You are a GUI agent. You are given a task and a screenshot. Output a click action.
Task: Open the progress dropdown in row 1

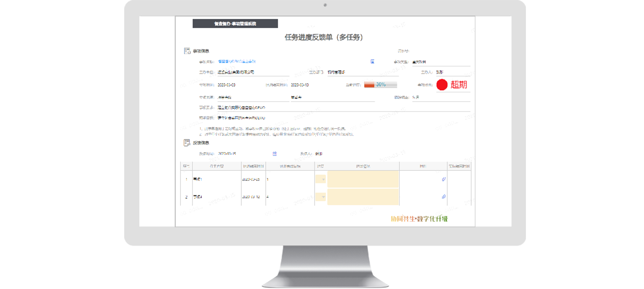(x=321, y=179)
